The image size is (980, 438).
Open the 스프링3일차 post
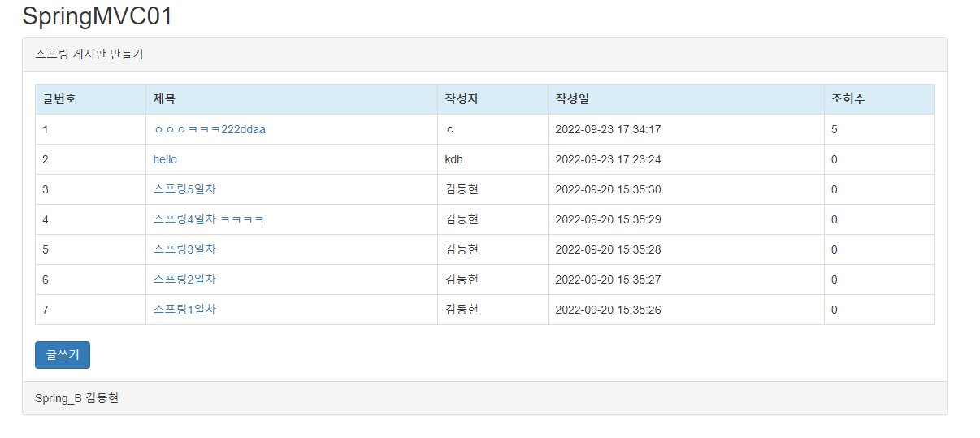184,249
